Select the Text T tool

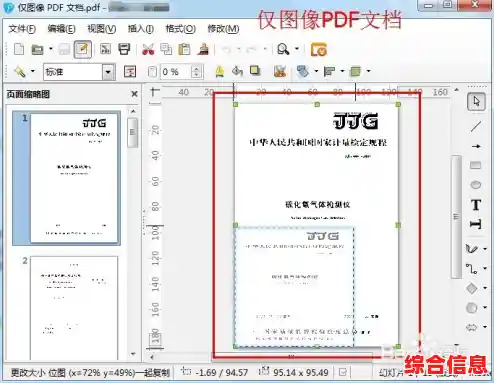click(476, 205)
